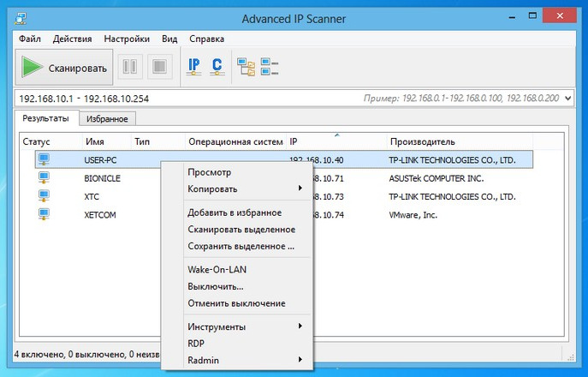This screenshot has width=588, height=377.
Task: Sort by the Тип column header
Action: click(157, 141)
